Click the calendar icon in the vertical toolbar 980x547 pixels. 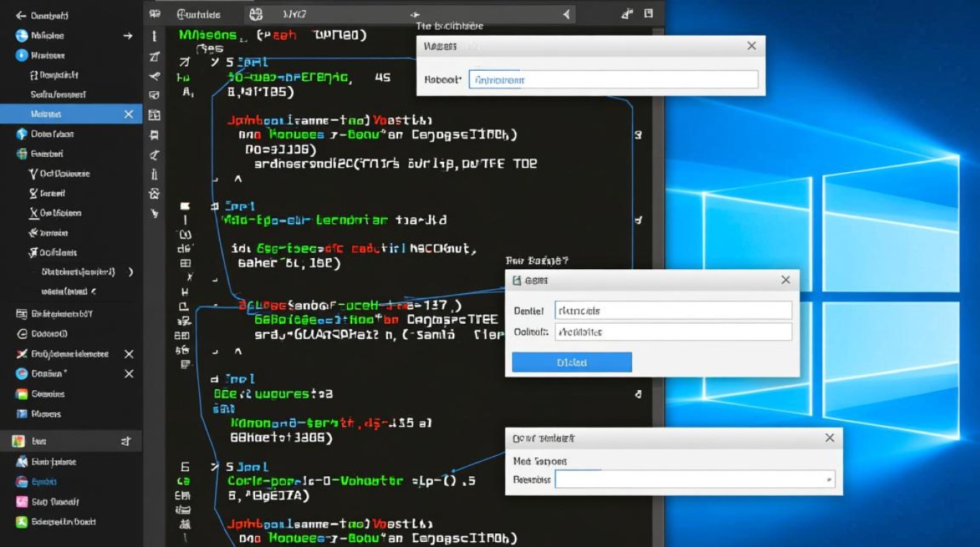point(154,115)
